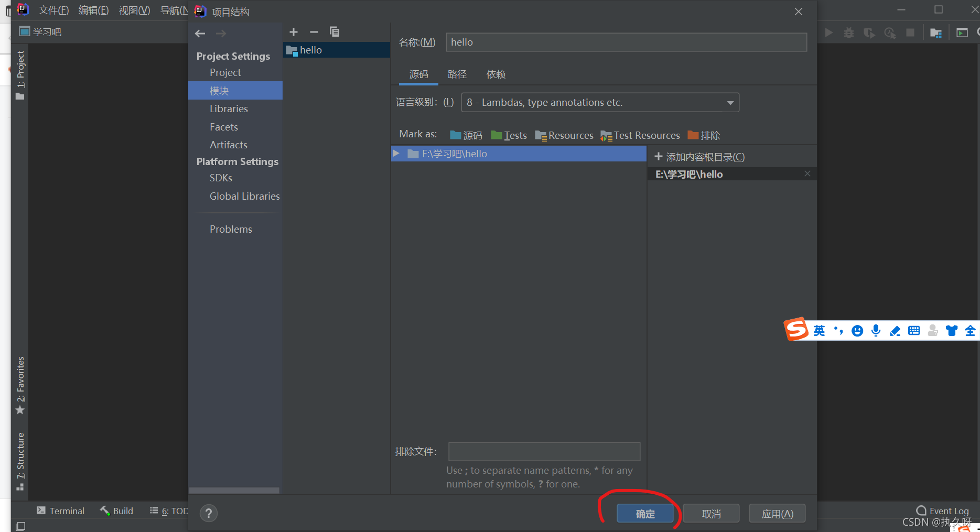Mark folder as Resources
This screenshot has width=980, height=532.
[x=564, y=135]
